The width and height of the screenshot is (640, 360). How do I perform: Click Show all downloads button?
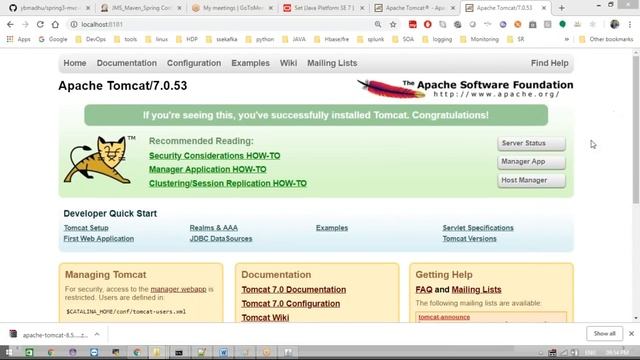tap(604, 333)
